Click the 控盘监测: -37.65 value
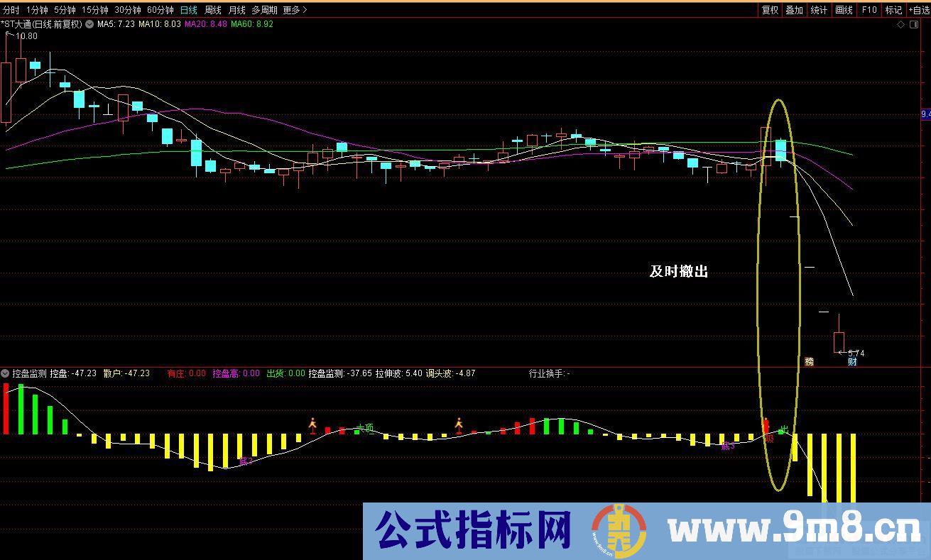 point(340,373)
